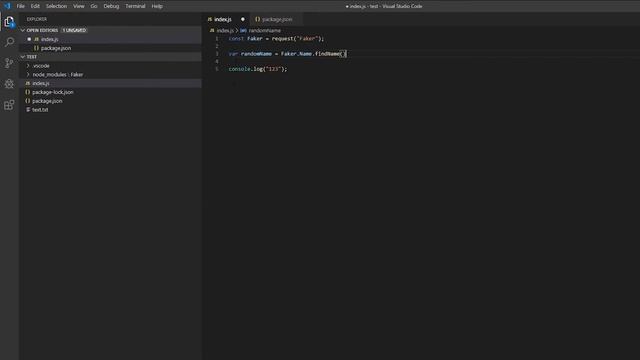Open the Go menu
This screenshot has width=640, height=360.
(x=94, y=6)
